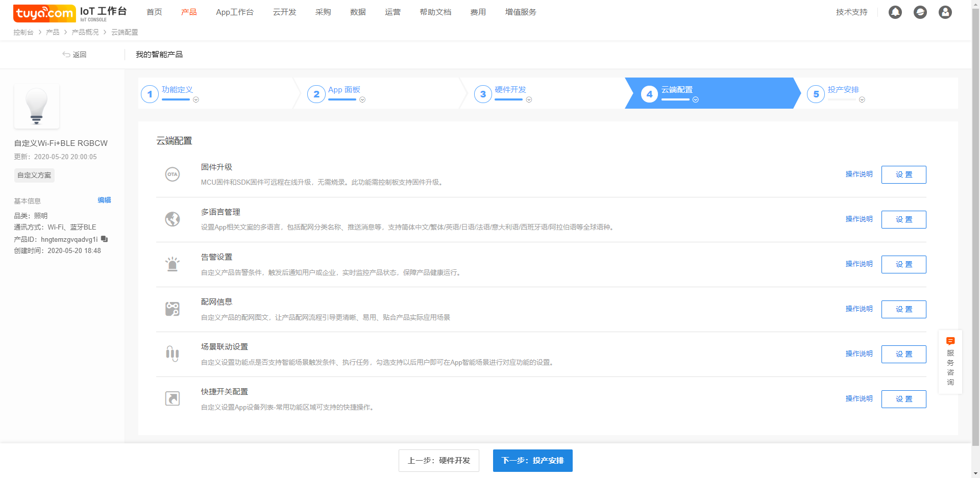Click 上一步：硬件开发 button

coord(439,461)
